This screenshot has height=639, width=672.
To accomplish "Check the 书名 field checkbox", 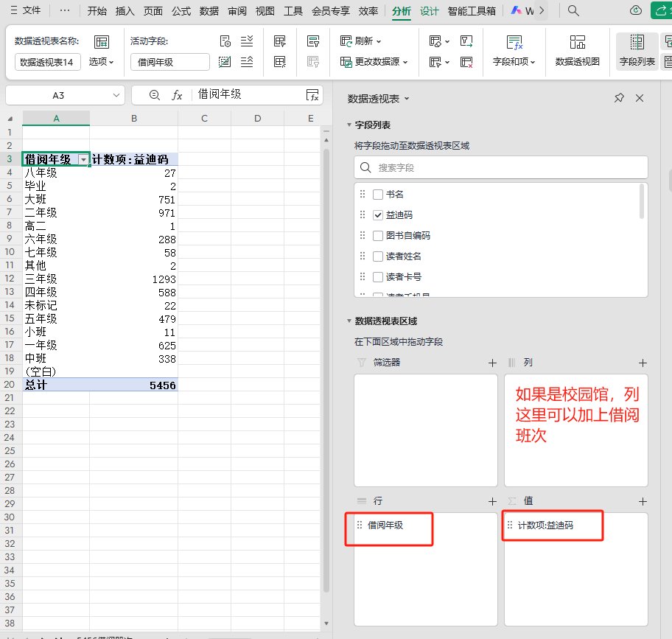I will tap(378, 195).
